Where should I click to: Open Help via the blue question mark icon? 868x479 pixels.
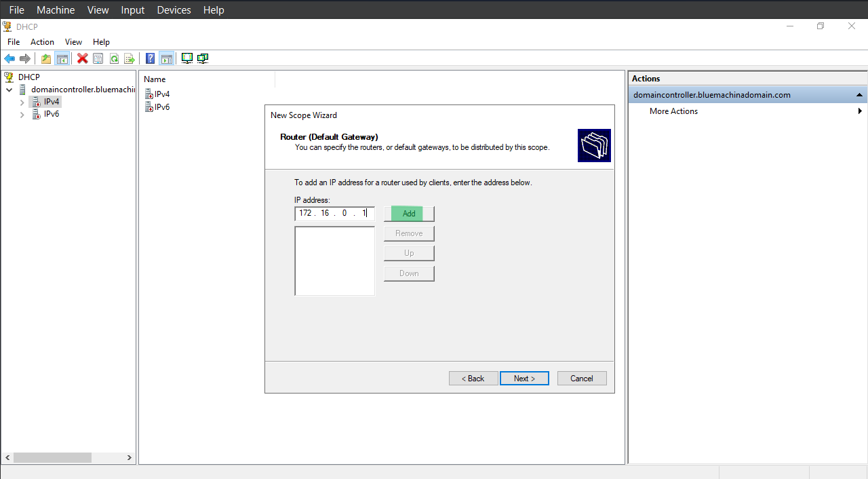coord(151,58)
